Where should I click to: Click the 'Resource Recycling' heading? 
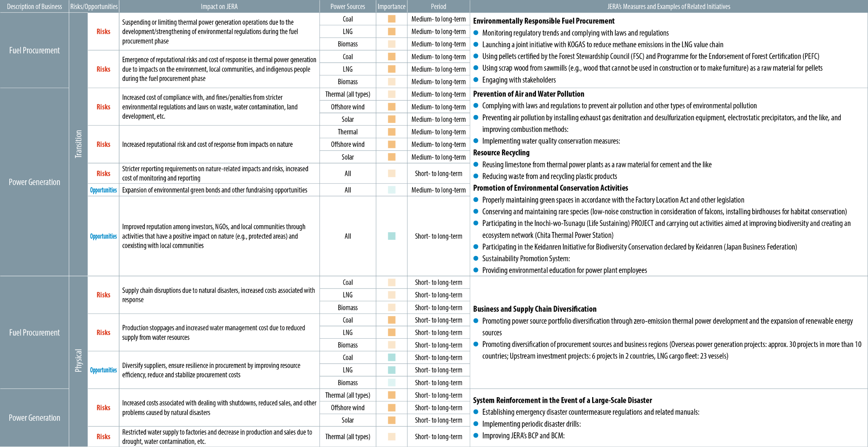pyautogui.click(x=501, y=152)
